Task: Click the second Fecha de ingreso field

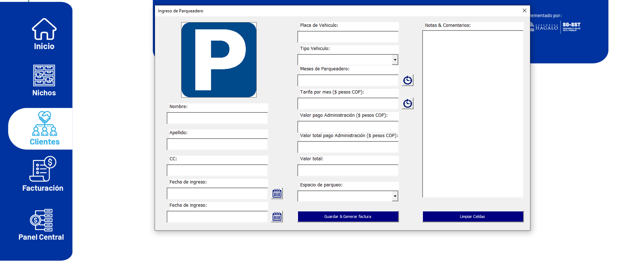Action: (217, 217)
